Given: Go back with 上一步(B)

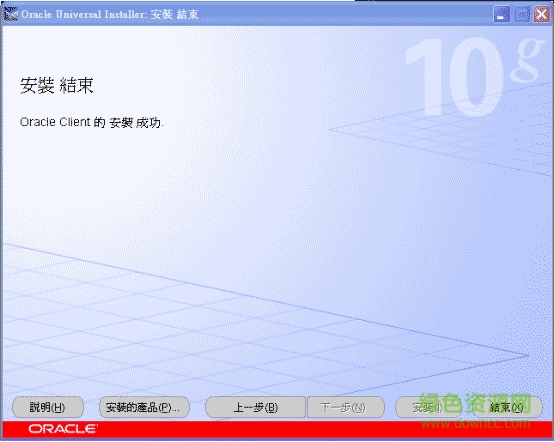Looking at the screenshot, I should [255, 407].
